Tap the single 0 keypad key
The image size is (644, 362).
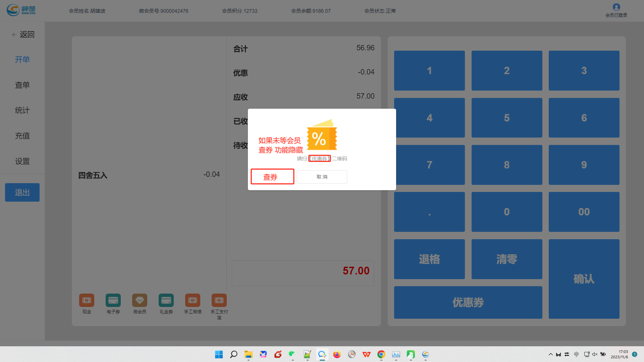click(x=507, y=212)
